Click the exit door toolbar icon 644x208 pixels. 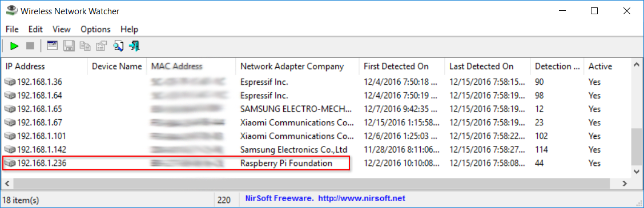point(134,46)
